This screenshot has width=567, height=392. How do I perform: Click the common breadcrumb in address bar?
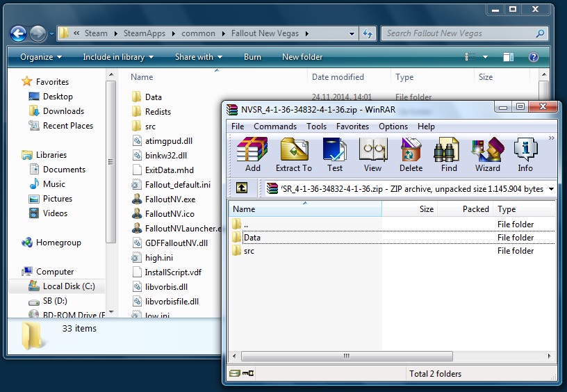click(x=198, y=33)
